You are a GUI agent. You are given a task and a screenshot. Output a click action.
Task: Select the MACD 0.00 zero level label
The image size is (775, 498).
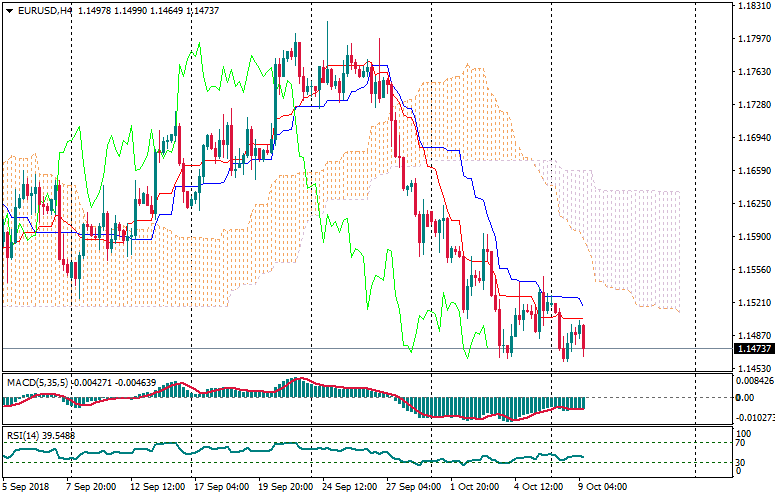(745, 398)
